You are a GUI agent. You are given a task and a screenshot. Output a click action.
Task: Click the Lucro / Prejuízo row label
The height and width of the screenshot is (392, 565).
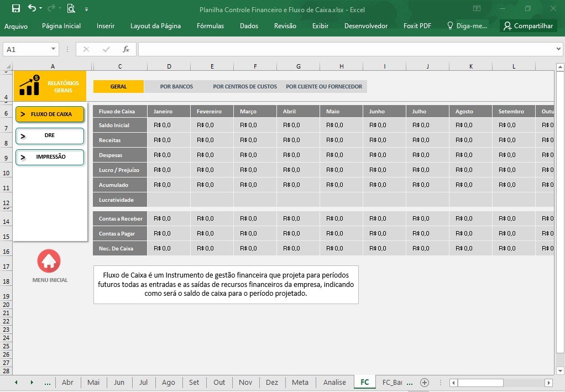(120, 170)
